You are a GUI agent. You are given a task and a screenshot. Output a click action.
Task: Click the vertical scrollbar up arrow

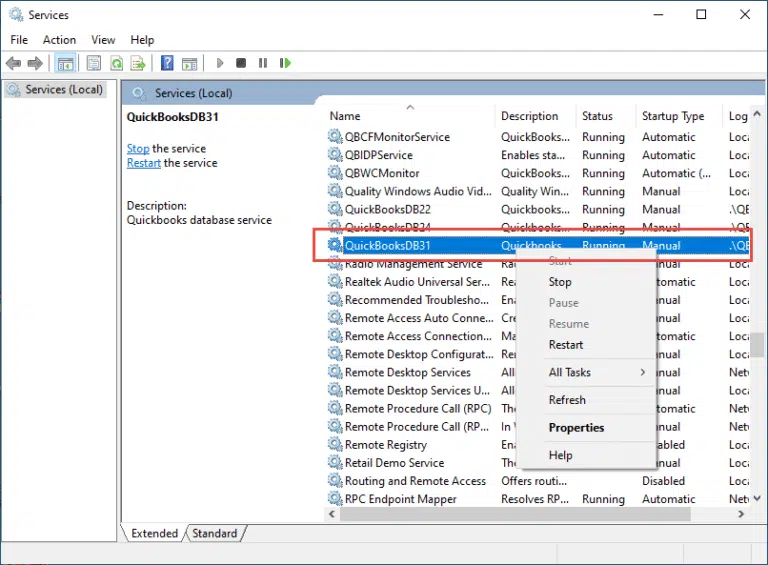click(757, 114)
